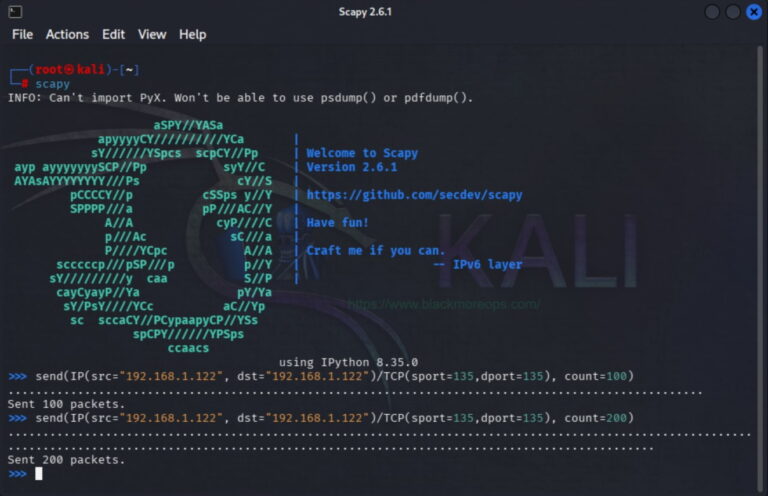The image size is (768, 496).
Task: Open the Help menu
Action: click(x=192, y=34)
